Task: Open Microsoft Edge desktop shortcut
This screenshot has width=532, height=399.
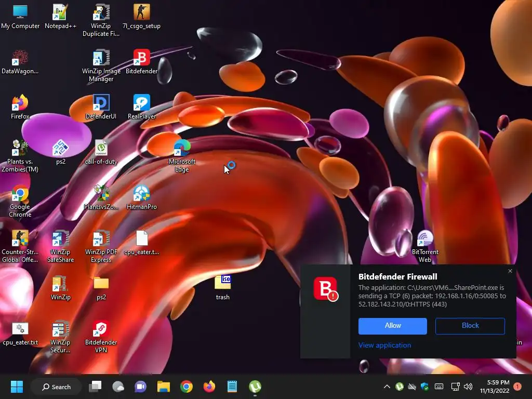Action: tap(182, 156)
